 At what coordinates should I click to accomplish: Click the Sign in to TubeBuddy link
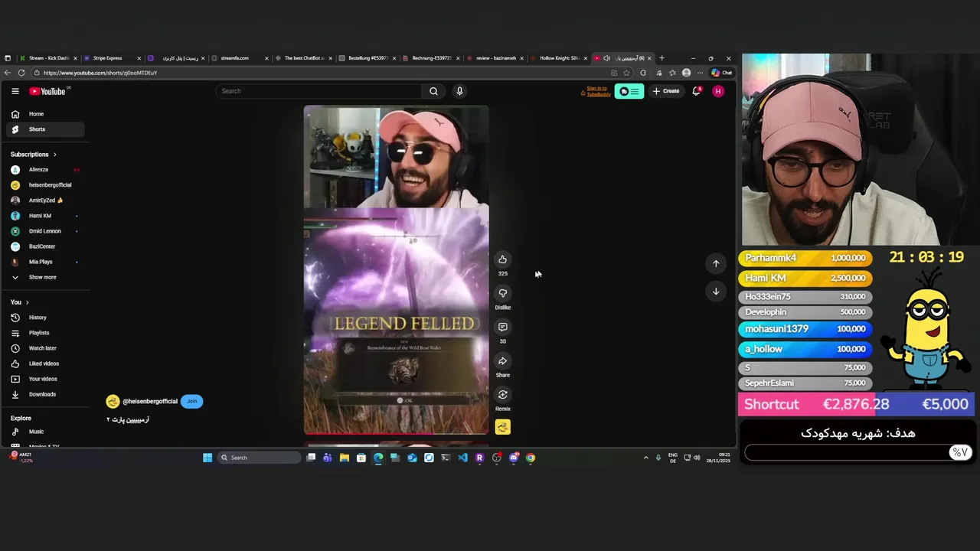[x=598, y=91]
